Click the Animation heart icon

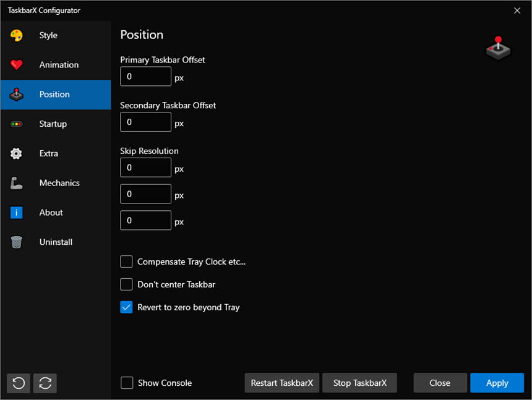[x=16, y=65]
